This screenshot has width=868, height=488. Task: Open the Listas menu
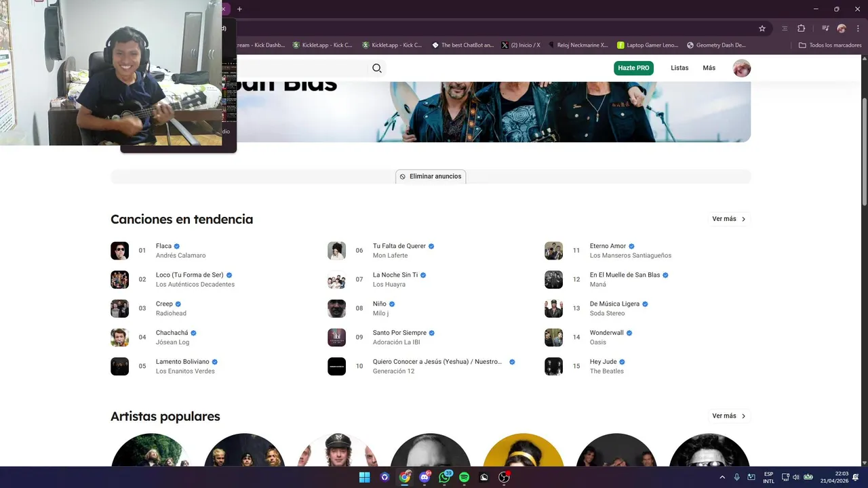(x=679, y=68)
